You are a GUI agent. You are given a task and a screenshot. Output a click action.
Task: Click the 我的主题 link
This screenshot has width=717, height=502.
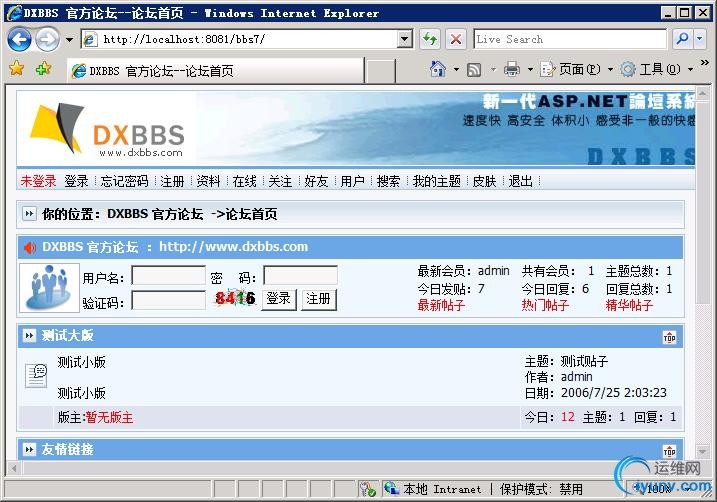point(437,182)
